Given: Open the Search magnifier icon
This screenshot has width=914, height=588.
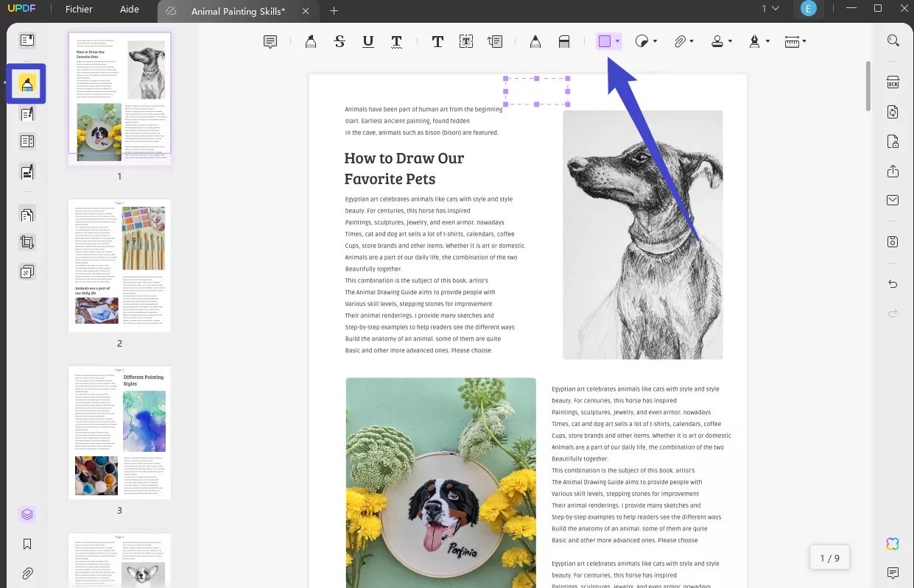Looking at the screenshot, I should coord(893,41).
